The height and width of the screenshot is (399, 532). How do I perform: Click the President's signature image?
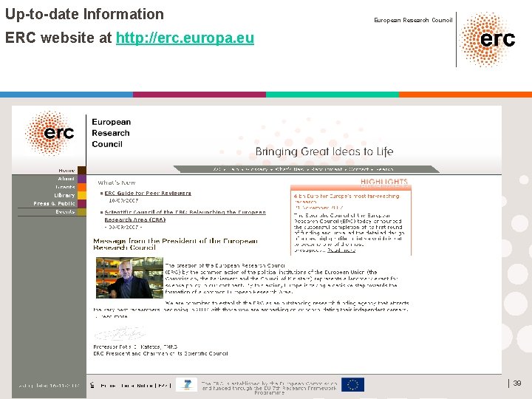click(x=120, y=334)
